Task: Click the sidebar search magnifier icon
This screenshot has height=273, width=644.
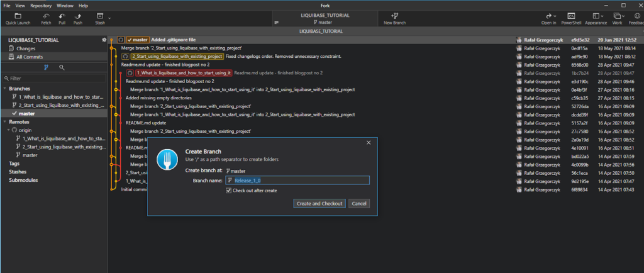Action: point(62,67)
